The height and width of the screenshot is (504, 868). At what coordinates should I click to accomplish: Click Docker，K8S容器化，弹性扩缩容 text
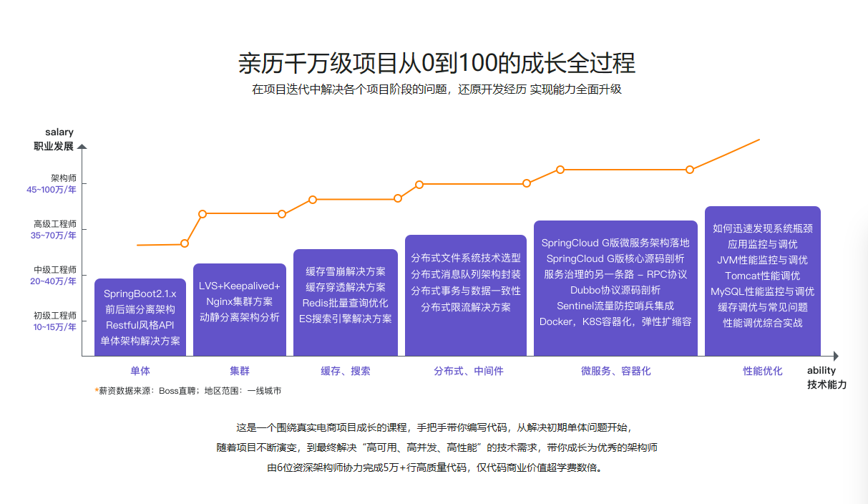(x=615, y=321)
